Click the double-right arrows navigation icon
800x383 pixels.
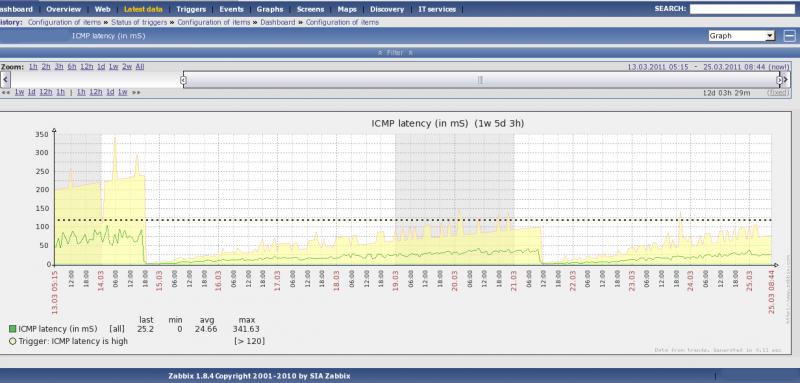tap(136, 92)
